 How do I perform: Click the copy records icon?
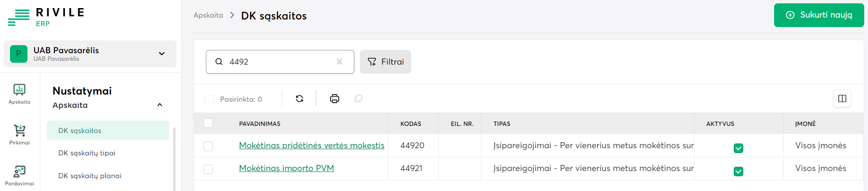tap(358, 99)
